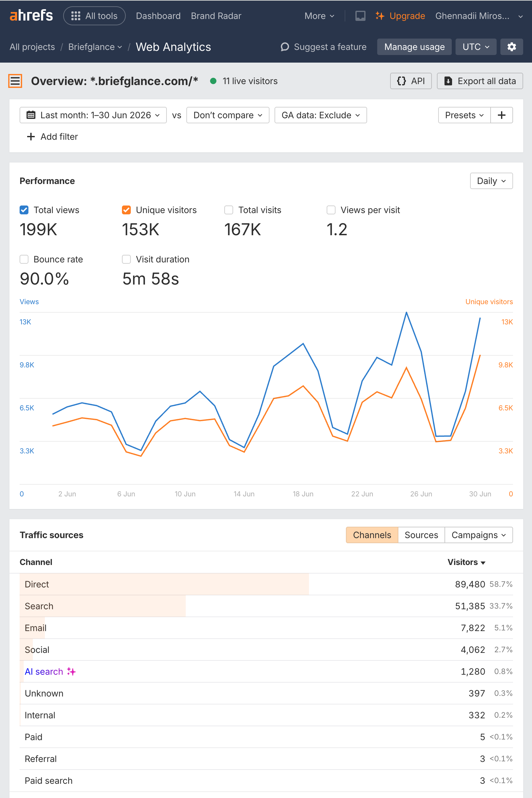Image resolution: width=532 pixels, height=798 pixels.
Task: Switch to the Channels tab
Action: pyautogui.click(x=372, y=535)
